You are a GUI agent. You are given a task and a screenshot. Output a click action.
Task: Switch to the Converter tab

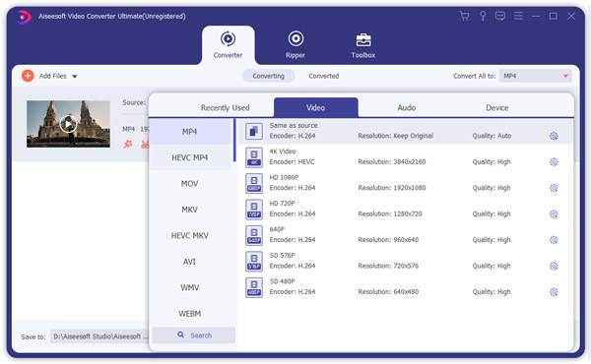tap(229, 45)
